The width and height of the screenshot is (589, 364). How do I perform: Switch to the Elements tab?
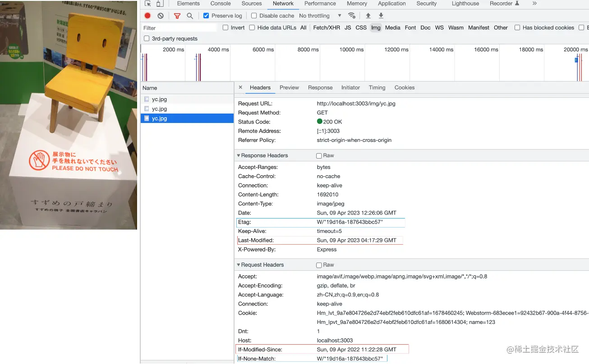tap(189, 4)
